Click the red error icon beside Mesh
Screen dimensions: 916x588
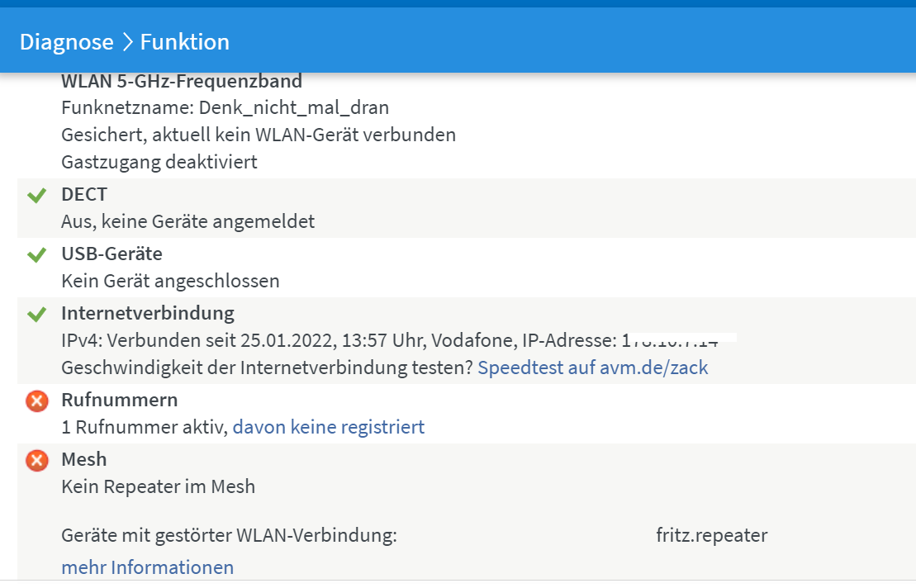pyautogui.click(x=36, y=460)
